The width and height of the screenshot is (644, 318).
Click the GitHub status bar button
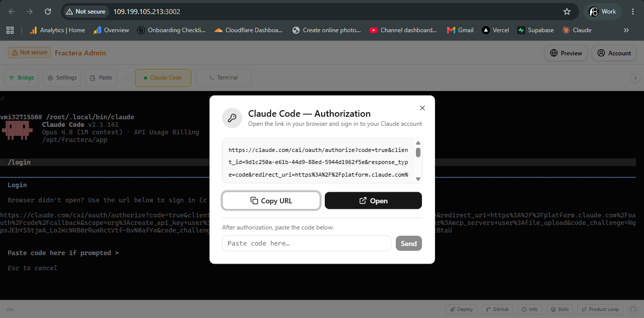(x=497, y=309)
